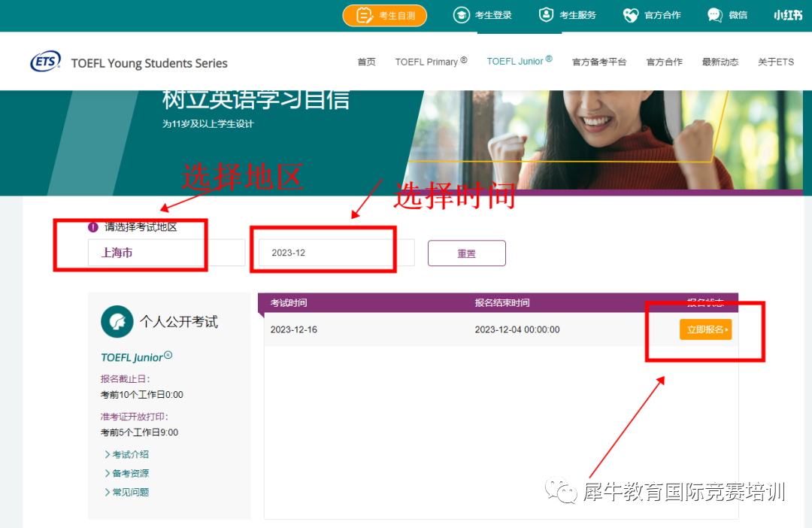This screenshot has height=528, width=812.
Task: Click the 个人公开考试 heading
Action: (x=179, y=322)
